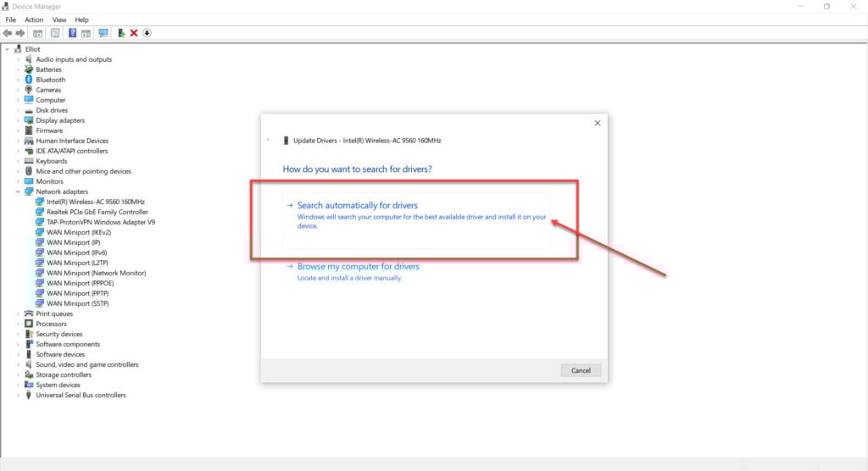Click the Bluetooth category icon
868x471 pixels.
pos(29,80)
